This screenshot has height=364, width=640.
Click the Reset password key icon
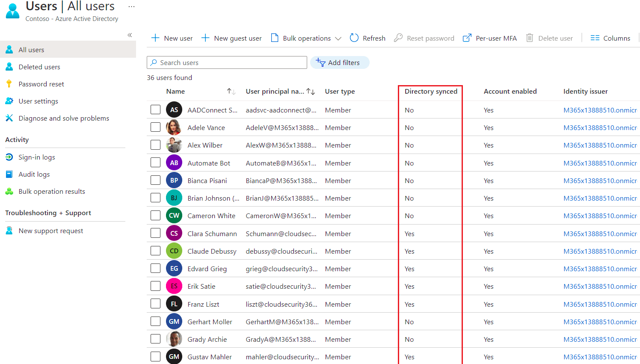click(x=398, y=38)
